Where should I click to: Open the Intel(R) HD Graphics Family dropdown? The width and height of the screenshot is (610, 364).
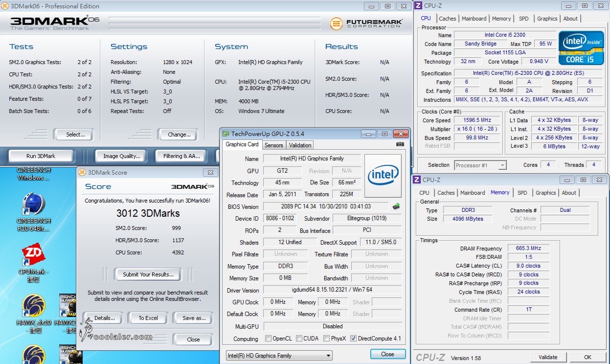(x=279, y=356)
